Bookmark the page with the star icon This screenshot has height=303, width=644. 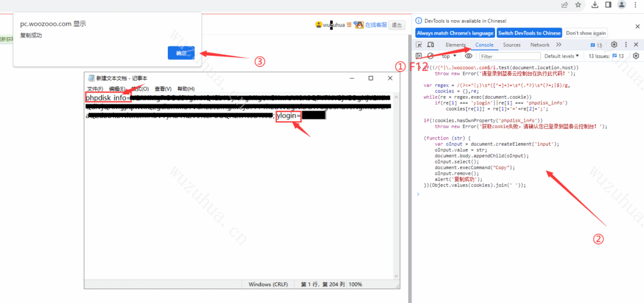point(577,4)
